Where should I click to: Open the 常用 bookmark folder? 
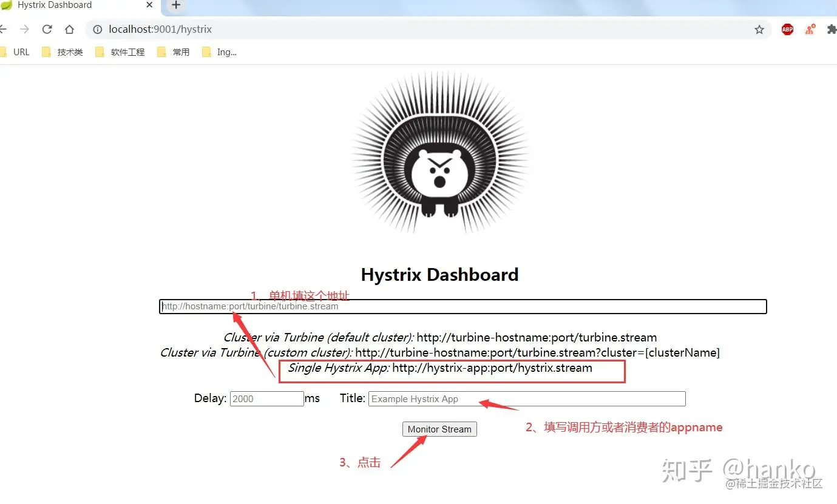click(x=174, y=52)
